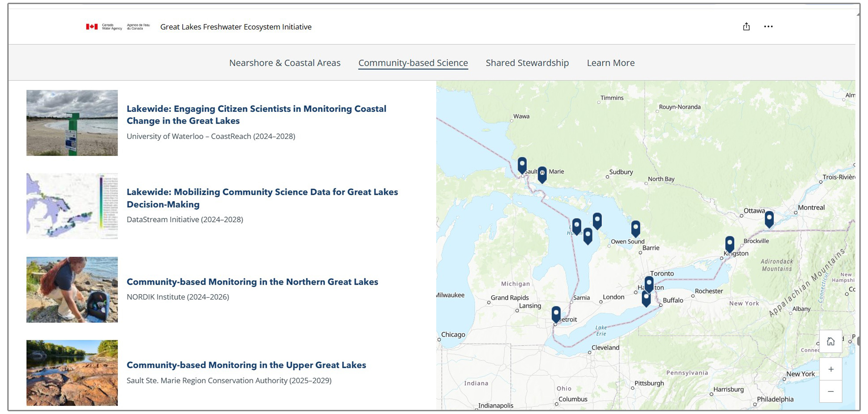The image size is (868, 414).
Task: Open the more options (ellipsis) menu
Action: tap(768, 26)
